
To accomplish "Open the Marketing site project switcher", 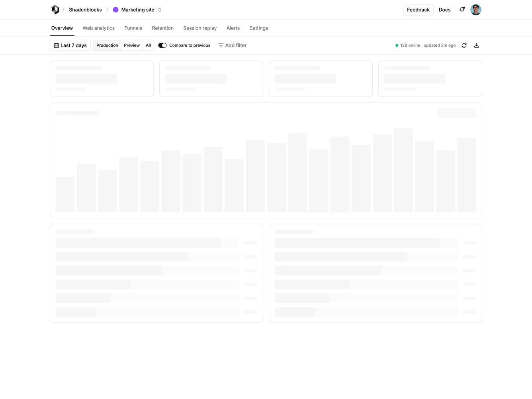I will 137,10.
